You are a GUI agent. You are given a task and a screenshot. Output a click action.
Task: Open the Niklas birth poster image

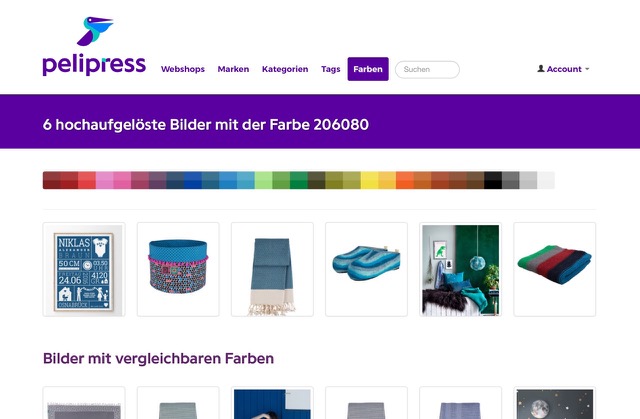click(x=84, y=269)
